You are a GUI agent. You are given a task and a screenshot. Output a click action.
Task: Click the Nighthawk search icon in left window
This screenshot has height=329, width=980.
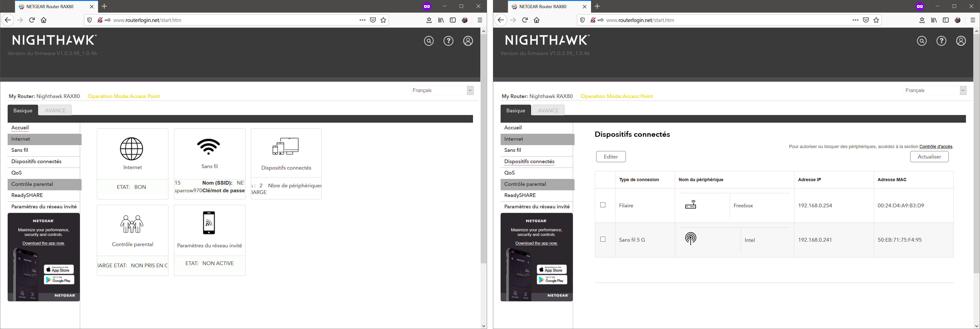[429, 41]
